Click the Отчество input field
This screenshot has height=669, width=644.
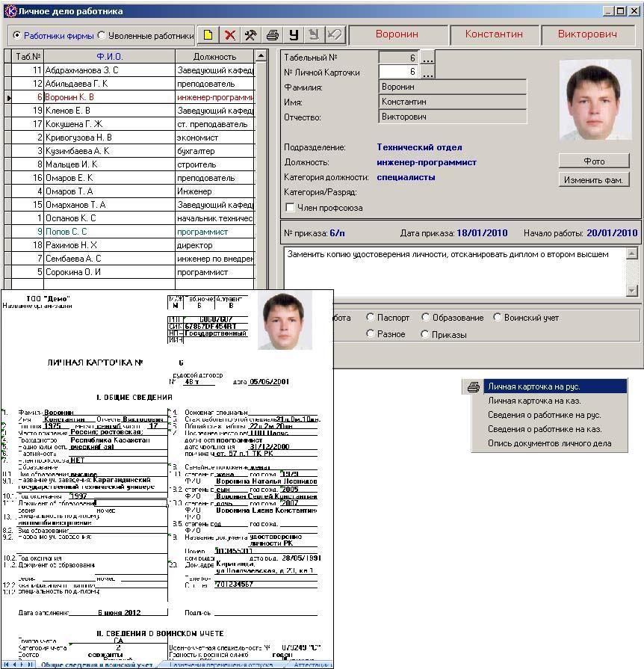coord(453,117)
